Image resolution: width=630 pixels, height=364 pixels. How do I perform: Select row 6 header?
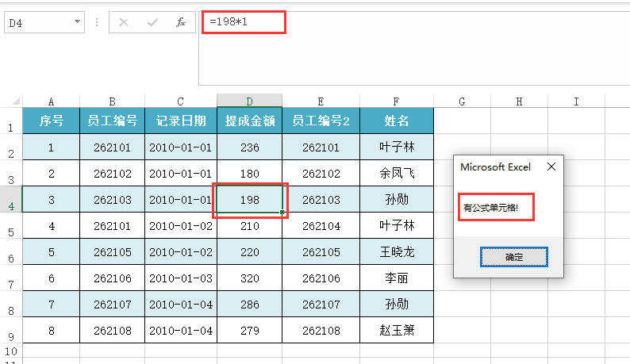pyautogui.click(x=11, y=251)
